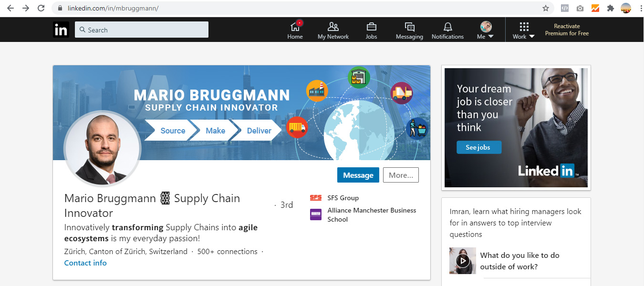Open SFS Group company link
Screen dimensions: 644x286
tap(343, 198)
